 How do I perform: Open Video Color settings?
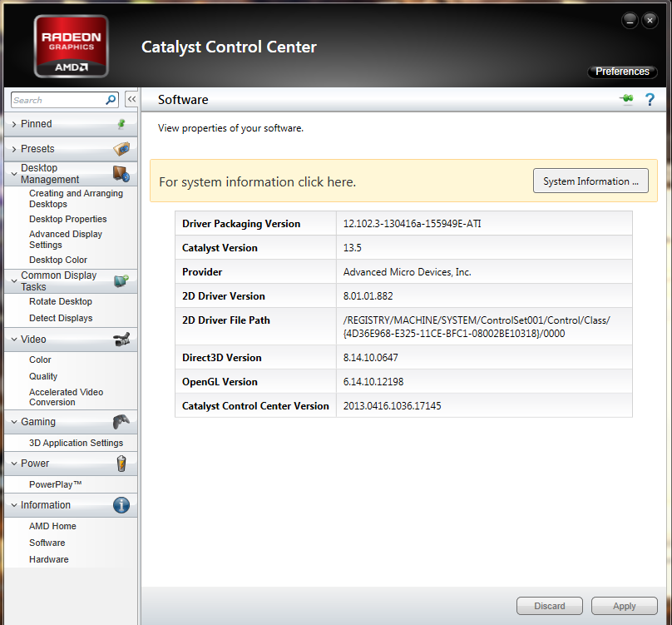40,360
